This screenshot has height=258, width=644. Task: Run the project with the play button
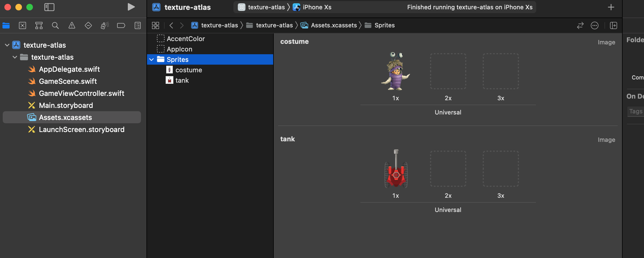click(131, 7)
